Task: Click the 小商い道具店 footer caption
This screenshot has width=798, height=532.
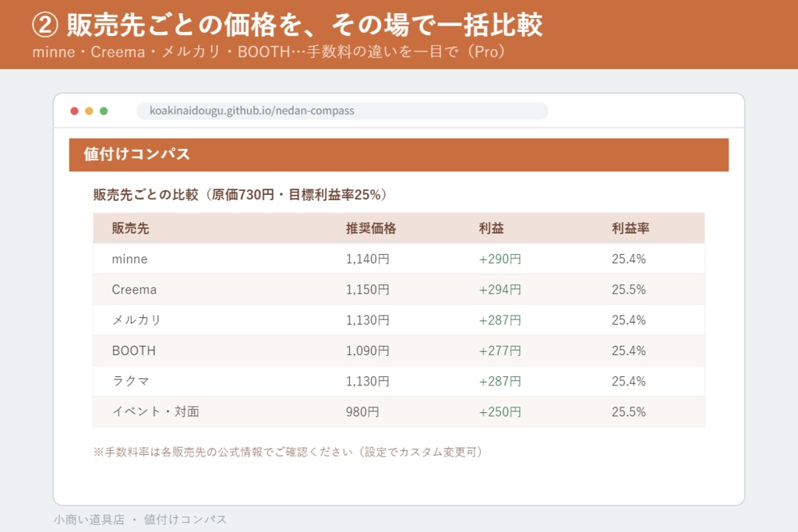Action: tap(140, 520)
